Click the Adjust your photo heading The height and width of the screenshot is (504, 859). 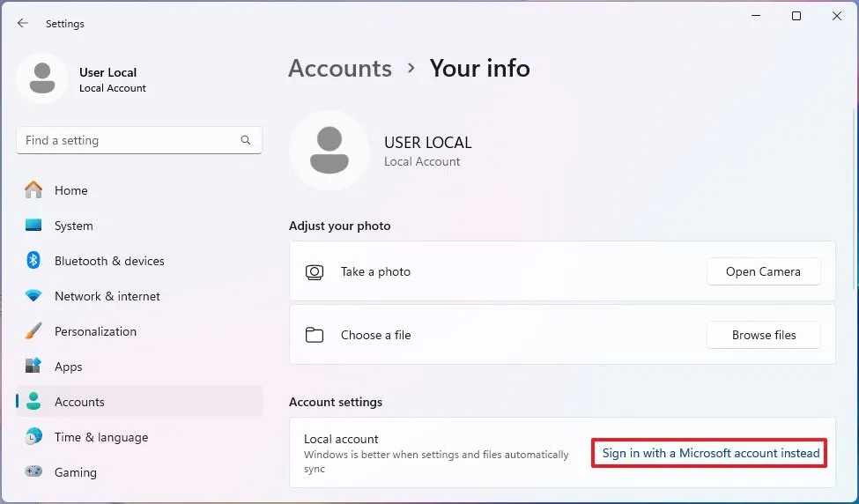[x=340, y=226]
